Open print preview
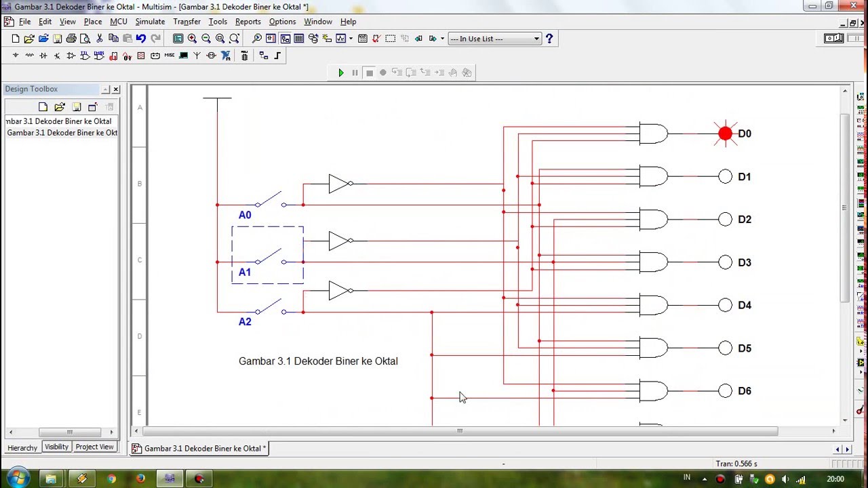The height and width of the screenshot is (488, 868). pyautogui.click(x=85, y=39)
